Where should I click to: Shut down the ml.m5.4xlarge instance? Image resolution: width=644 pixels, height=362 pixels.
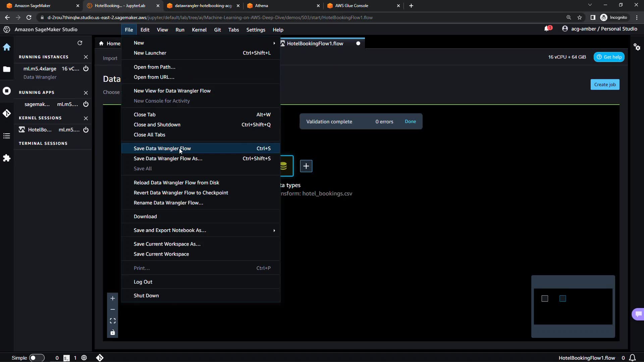tap(86, 69)
